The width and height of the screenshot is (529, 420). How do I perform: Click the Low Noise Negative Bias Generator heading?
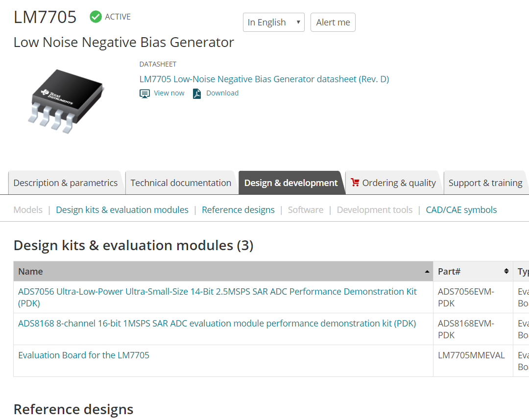click(x=123, y=43)
